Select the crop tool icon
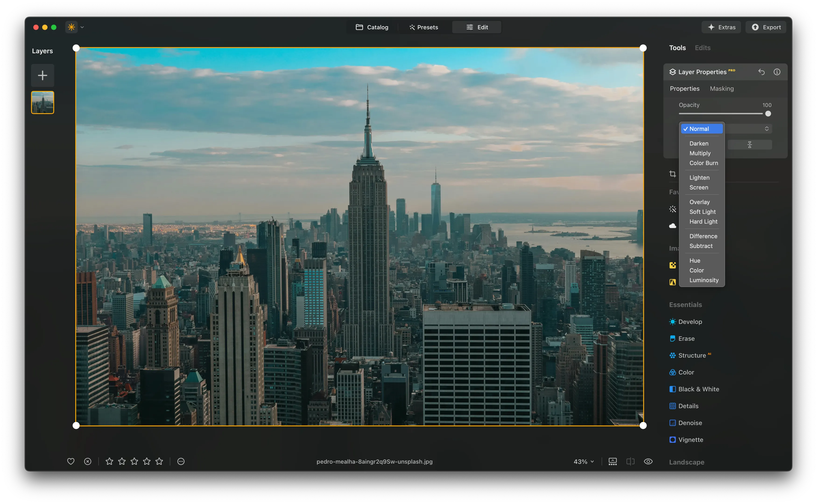 click(673, 174)
